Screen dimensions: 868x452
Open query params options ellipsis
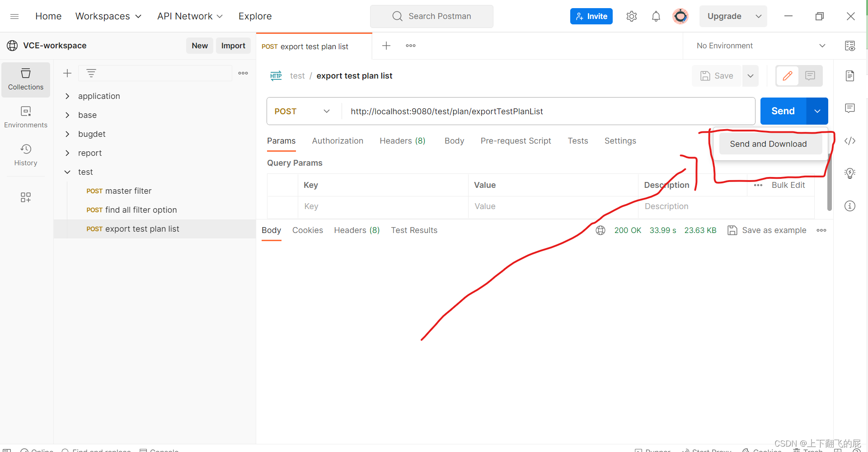point(758,185)
